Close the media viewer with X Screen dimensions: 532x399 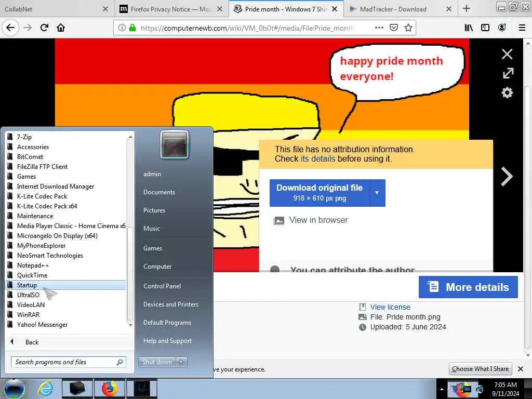(507, 54)
